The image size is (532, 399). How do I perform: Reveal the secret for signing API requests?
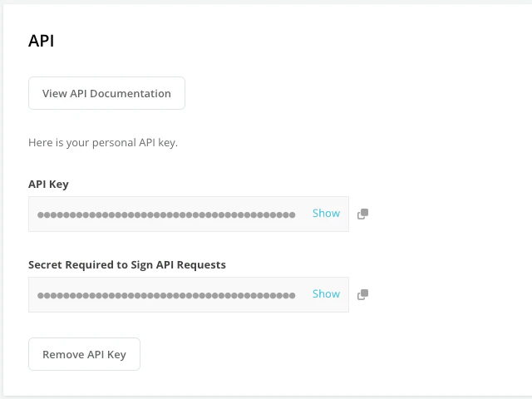click(x=326, y=294)
